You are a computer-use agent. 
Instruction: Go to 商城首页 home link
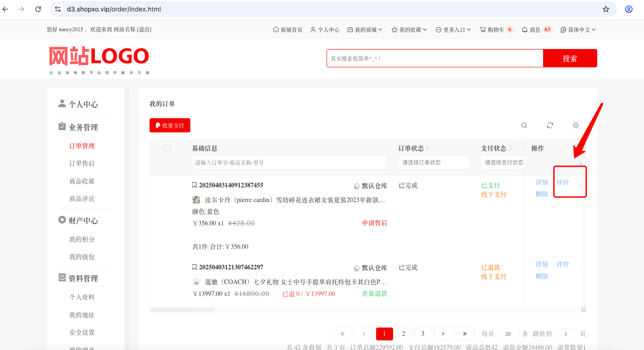point(288,30)
